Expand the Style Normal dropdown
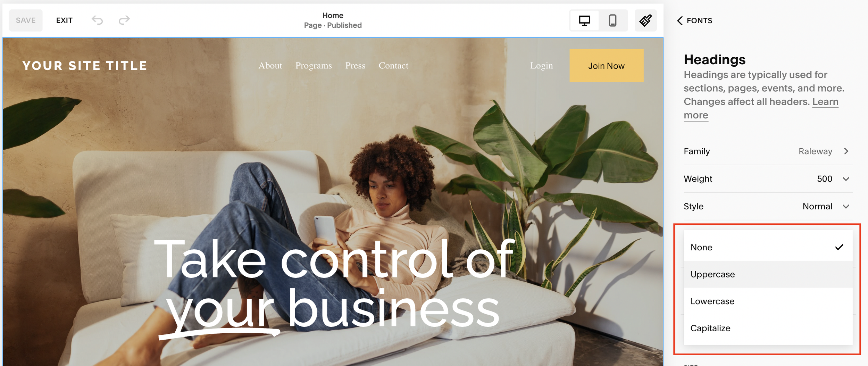868x366 pixels. coord(768,206)
